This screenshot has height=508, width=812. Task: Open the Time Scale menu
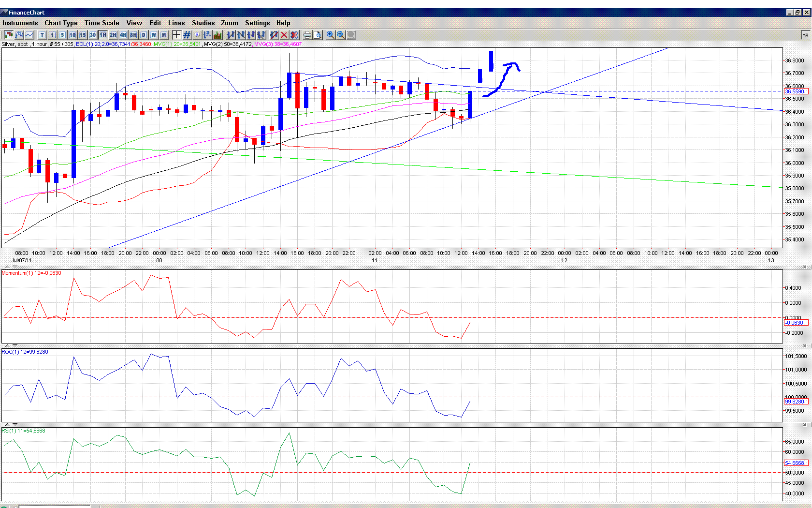click(101, 23)
